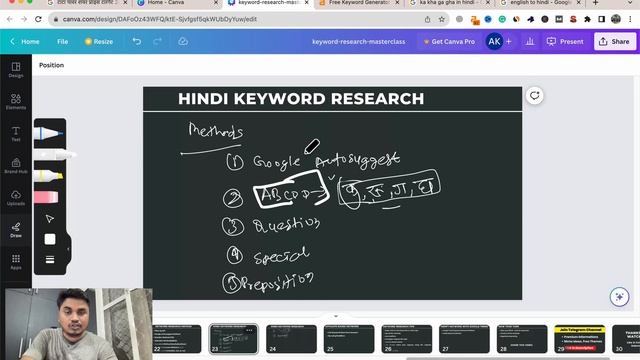Select slide thumbnail 24
This screenshot has width=640, height=360.
coord(291,339)
